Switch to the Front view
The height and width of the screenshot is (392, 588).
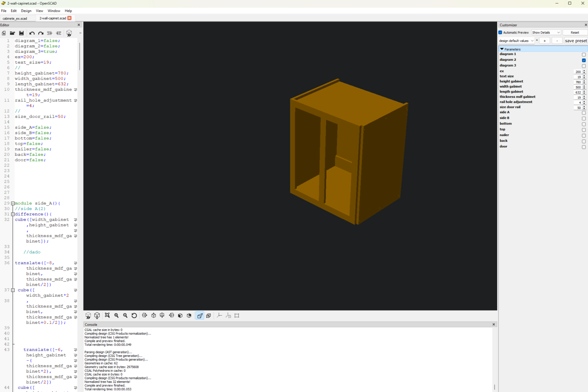point(180,316)
